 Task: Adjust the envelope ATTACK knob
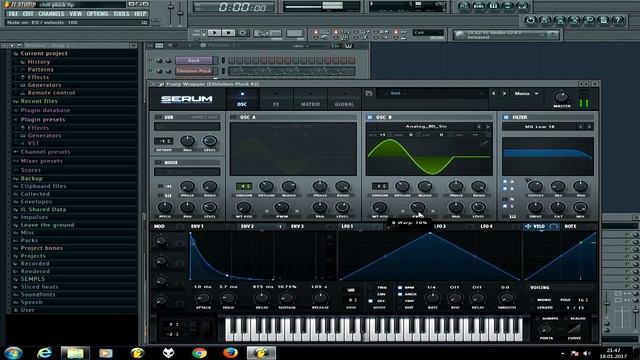pos(203,298)
